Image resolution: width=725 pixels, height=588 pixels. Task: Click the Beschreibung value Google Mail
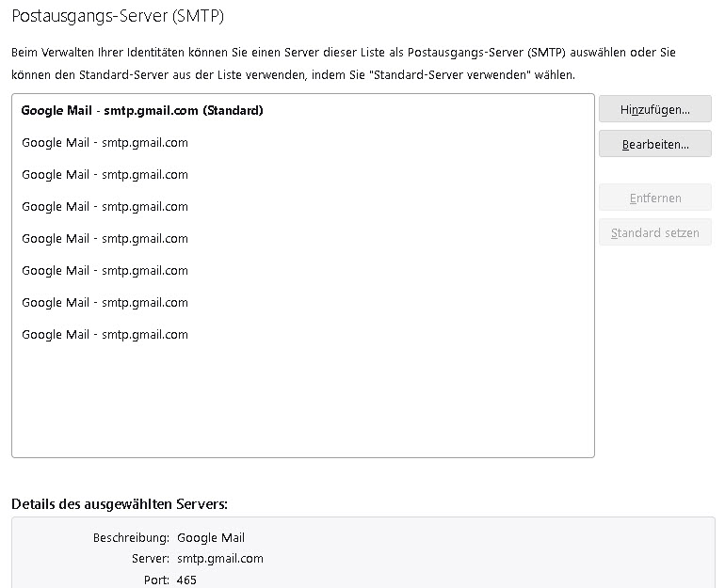[211, 537]
